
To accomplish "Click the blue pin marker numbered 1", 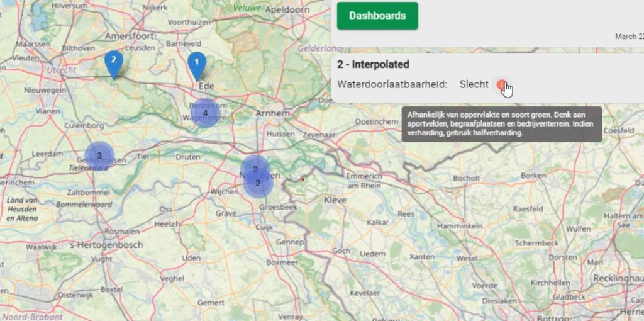I will click(x=197, y=64).
